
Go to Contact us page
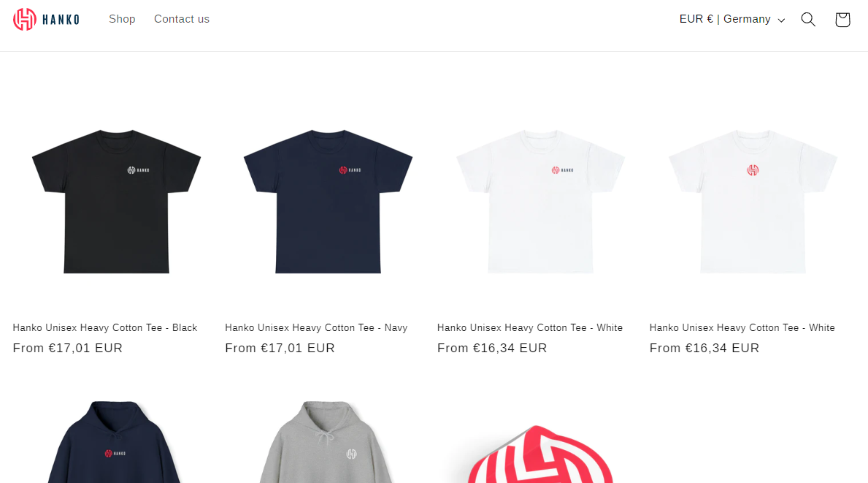pos(182,19)
